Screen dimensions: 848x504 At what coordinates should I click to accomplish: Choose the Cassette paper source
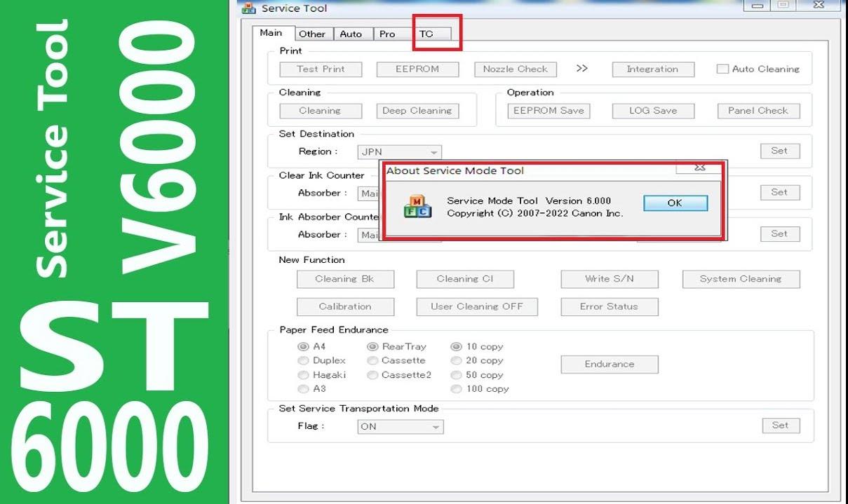point(372,360)
